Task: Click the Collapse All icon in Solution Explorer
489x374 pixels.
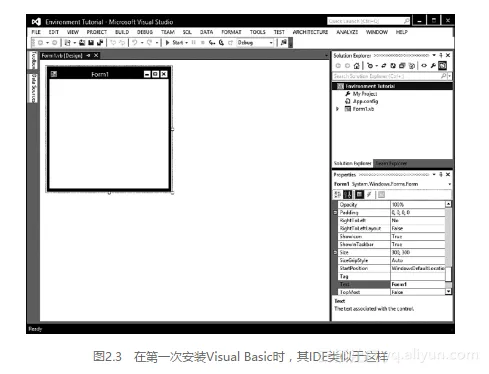Action: coord(402,66)
